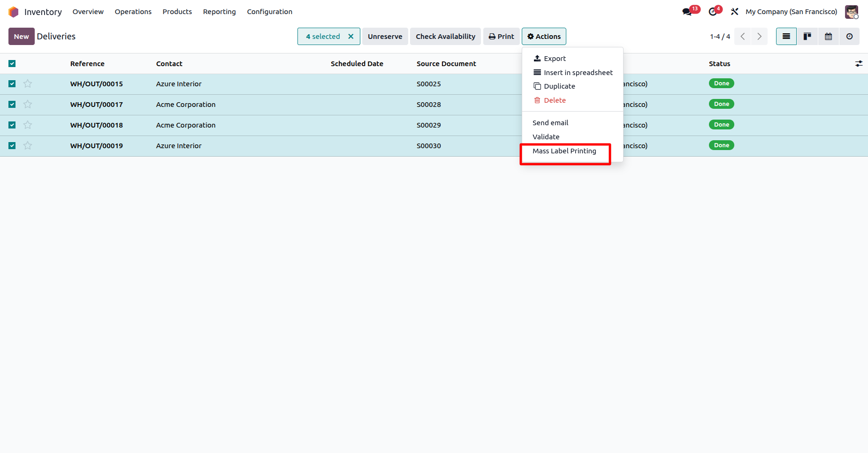Open the Print dropdown
Screen dimensions: 868x453
tap(501, 37)
